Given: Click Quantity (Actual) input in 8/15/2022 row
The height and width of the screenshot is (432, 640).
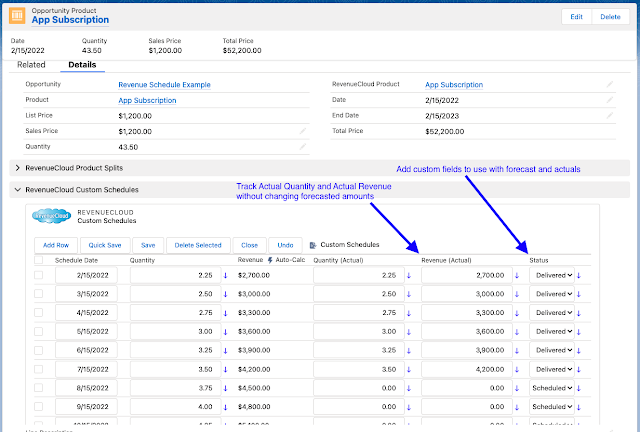Looking at the screenshot, I should (359, 388).
